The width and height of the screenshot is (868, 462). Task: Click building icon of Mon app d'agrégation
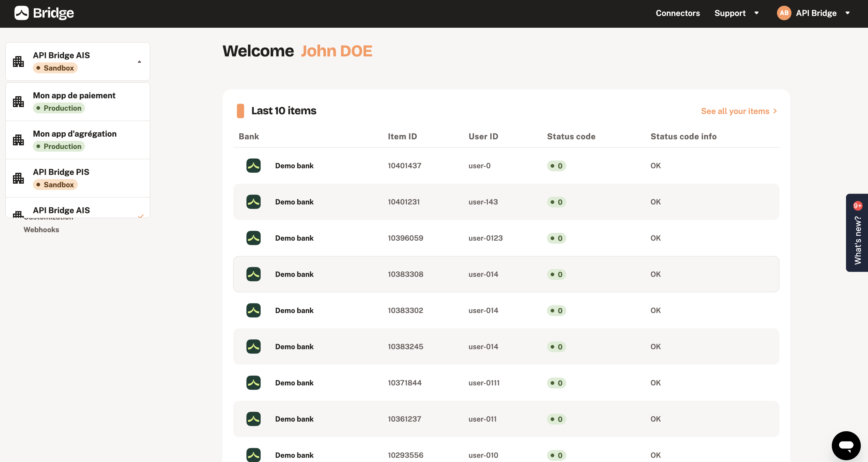pyautogui.click(x=18, y=140)
